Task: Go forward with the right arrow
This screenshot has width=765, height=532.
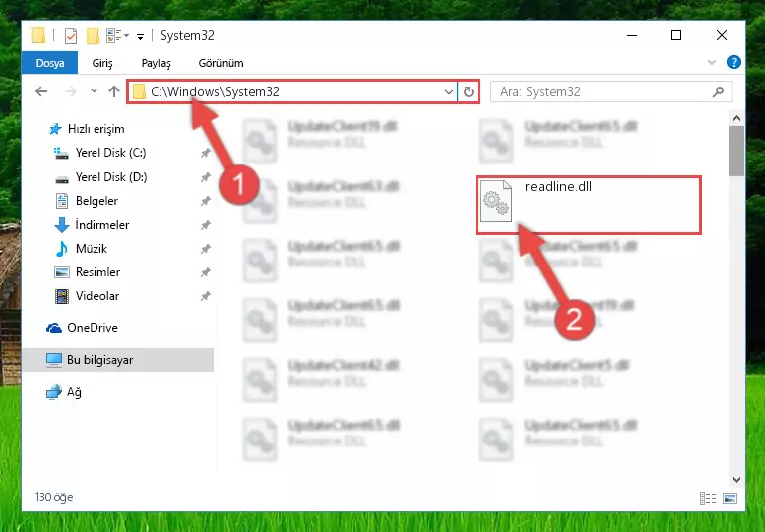Action: coord(71,91)
